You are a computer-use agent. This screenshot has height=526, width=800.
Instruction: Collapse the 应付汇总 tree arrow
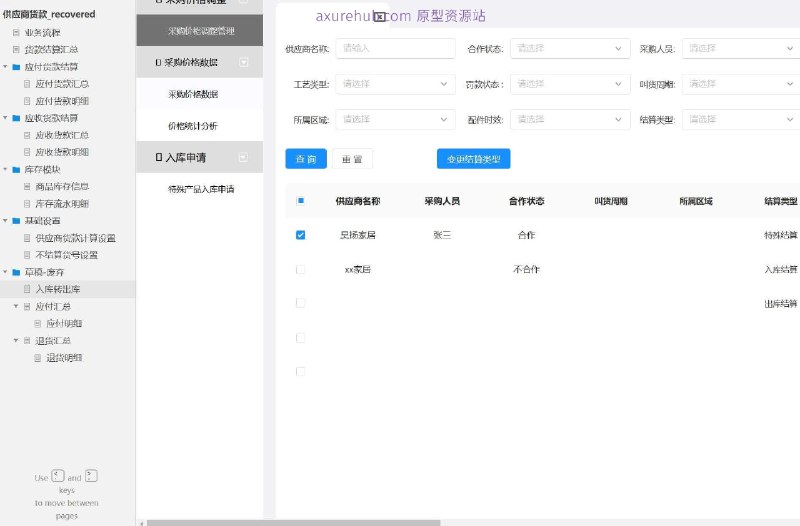[16, 307]
